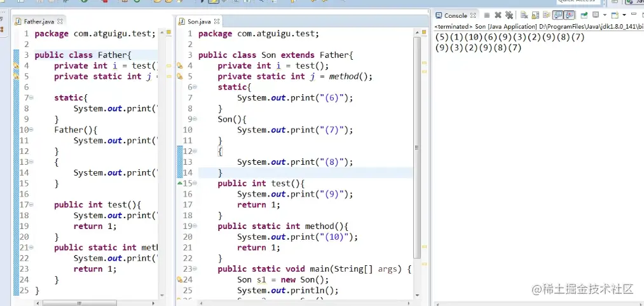Close the Console view tab
Image resolution: width=644 pixels, height=306 pixels.
coord(473,16)
